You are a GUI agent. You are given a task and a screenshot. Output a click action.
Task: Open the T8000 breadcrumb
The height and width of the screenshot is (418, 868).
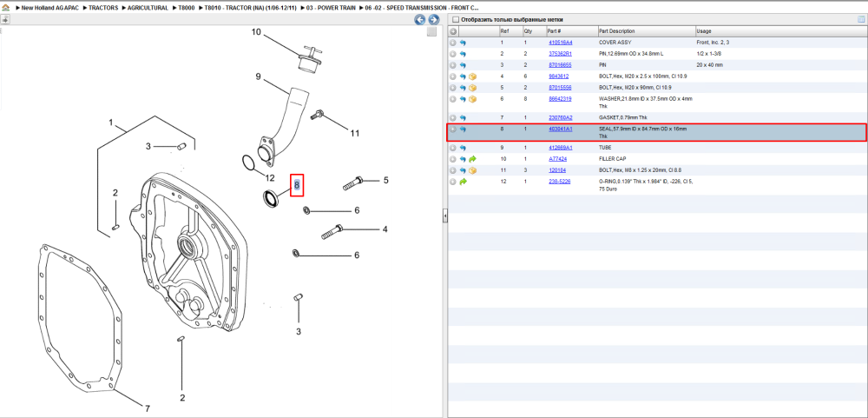(x=187, y=9)
